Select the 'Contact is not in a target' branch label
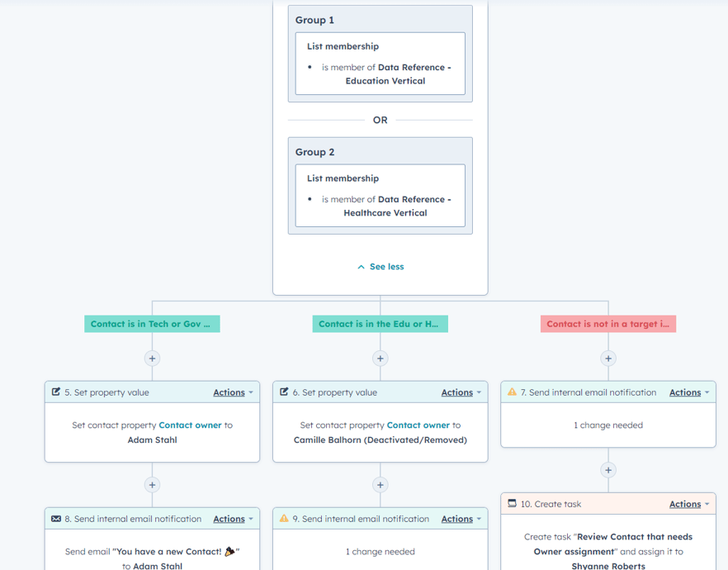 click(608, 324)
